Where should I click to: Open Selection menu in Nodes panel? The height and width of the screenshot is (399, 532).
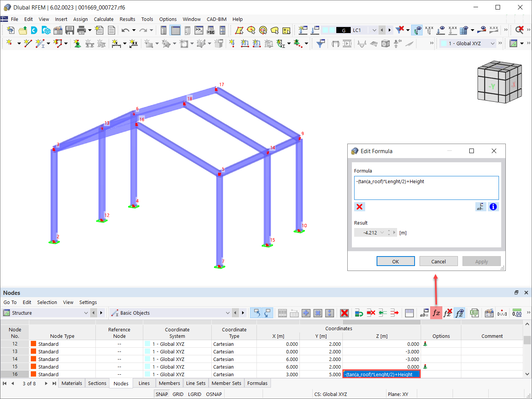47,302
